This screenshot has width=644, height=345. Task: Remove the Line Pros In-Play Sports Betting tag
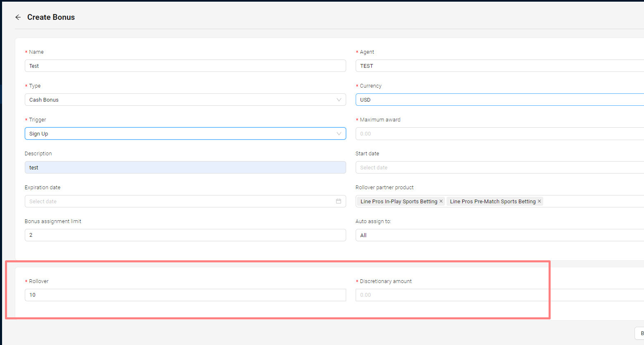tap(441, 201)
